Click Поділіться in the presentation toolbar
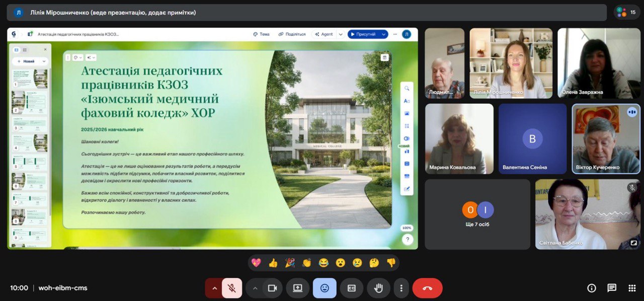644x301 pixels. 292,34
